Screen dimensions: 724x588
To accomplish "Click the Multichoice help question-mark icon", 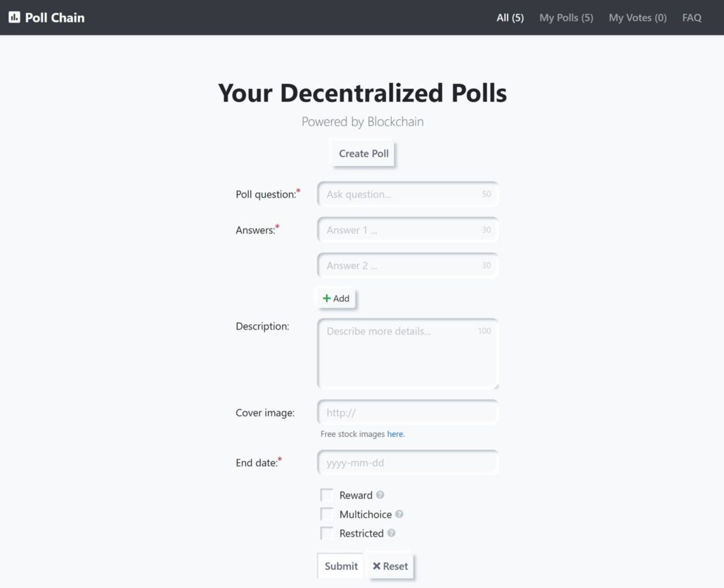I will pyautogui.click(x=399, y=514).
